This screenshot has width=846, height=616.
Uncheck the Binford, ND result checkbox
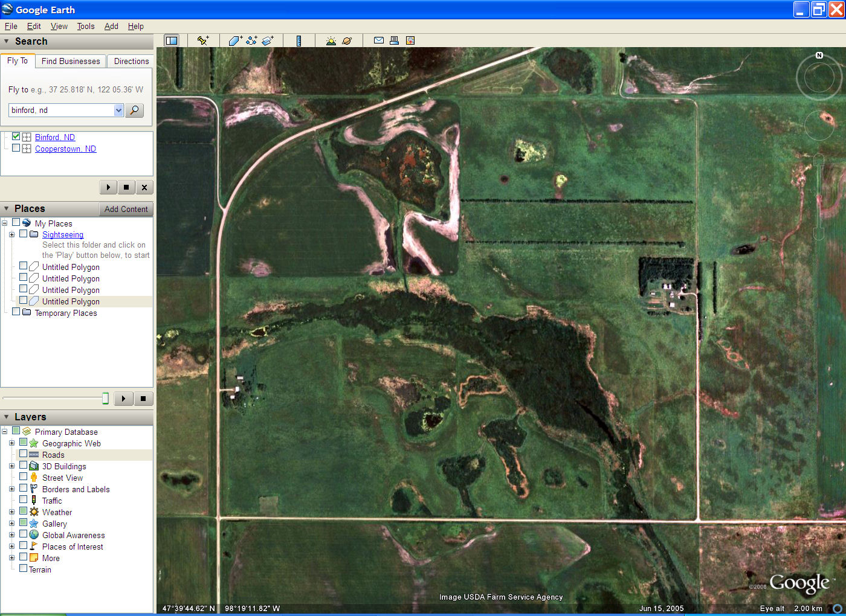point(16,136)
